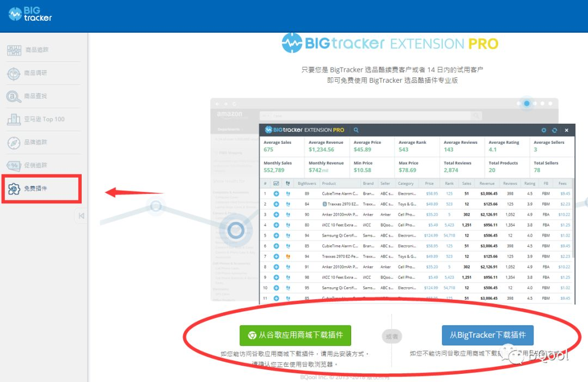Download plugin from Google Chrome store button
Image resolution: width=588 pixels, height=382 pixels.
pyautogui.click(x=295, y=335)
